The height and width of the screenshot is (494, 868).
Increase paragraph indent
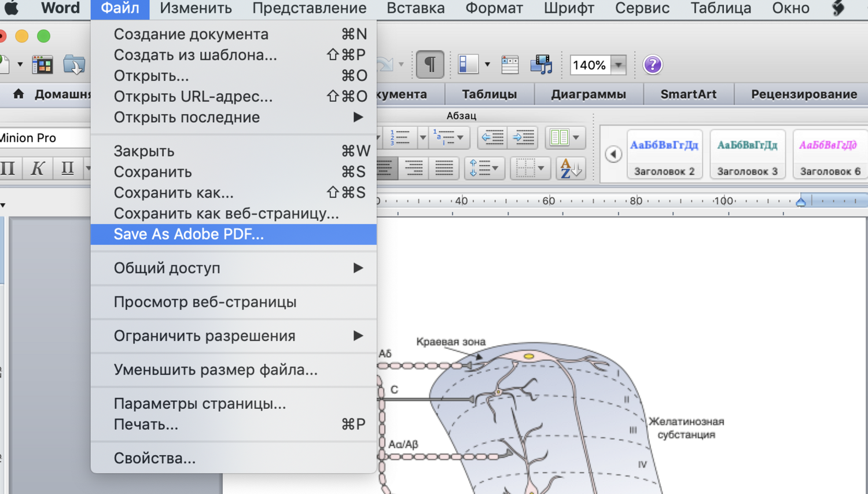pyautogui.click(x=524, y=137)
